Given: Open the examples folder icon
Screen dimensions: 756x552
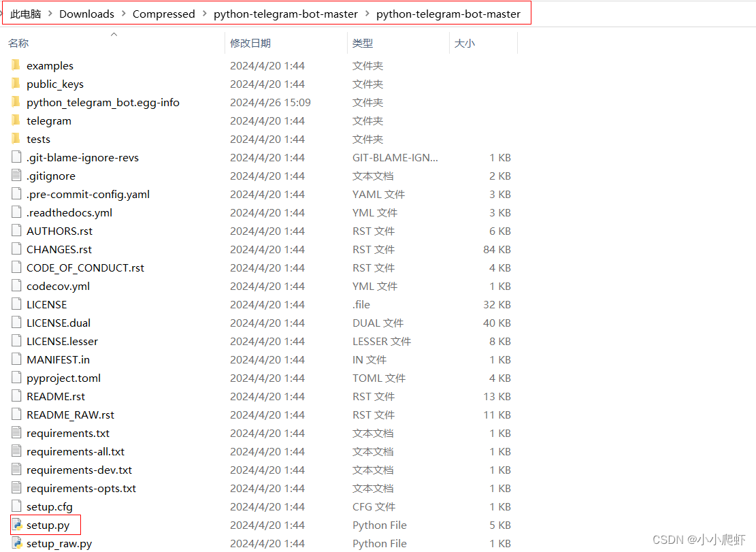Looking at the screenshot, I should click(16, 65).
